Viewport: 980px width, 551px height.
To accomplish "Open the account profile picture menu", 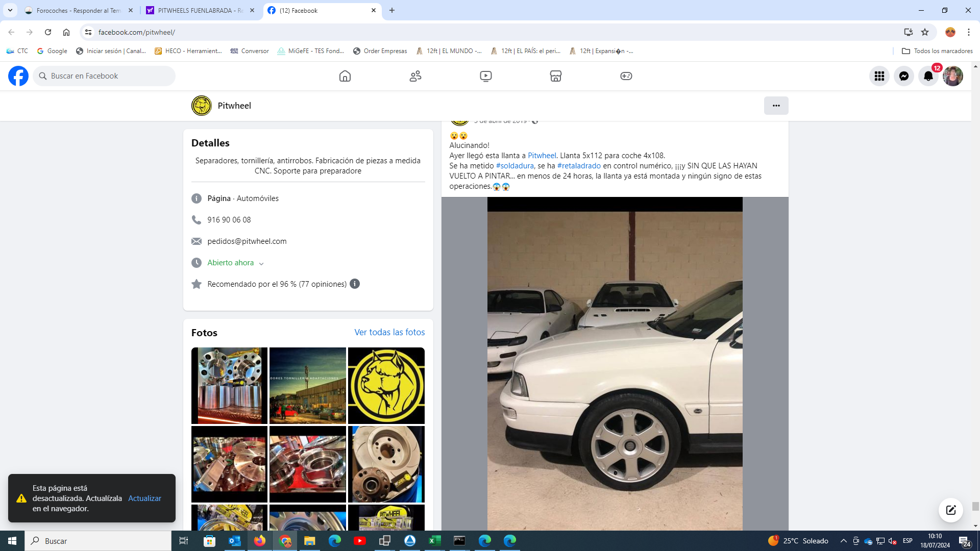I will pos(953,76).
